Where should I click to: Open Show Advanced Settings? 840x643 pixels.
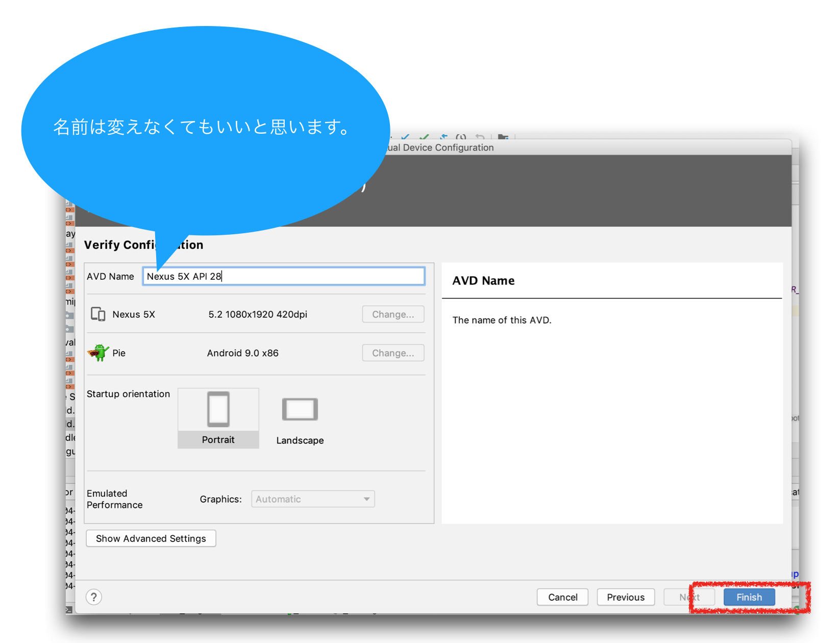(x=151, y=538)
